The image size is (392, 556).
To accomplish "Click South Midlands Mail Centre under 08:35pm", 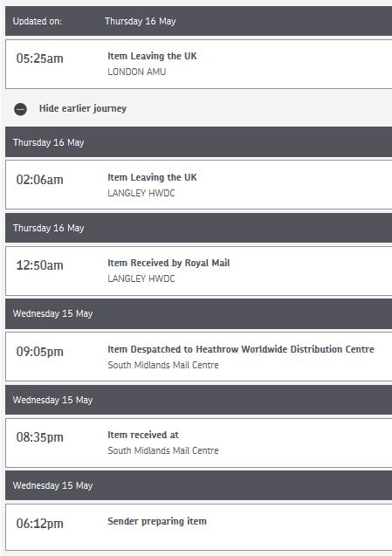I will pos(163,450).
